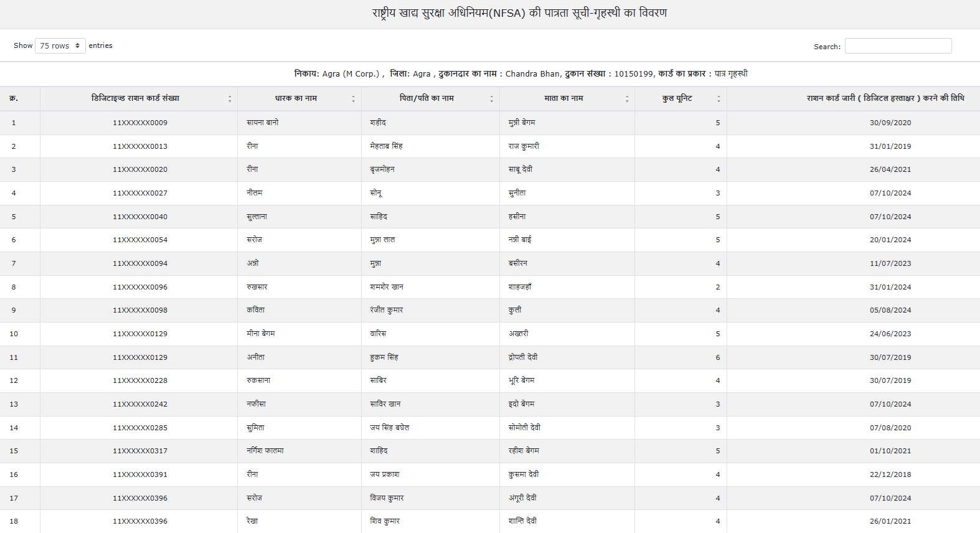Select ration card 11XXXXXX0098

(140, 310)
